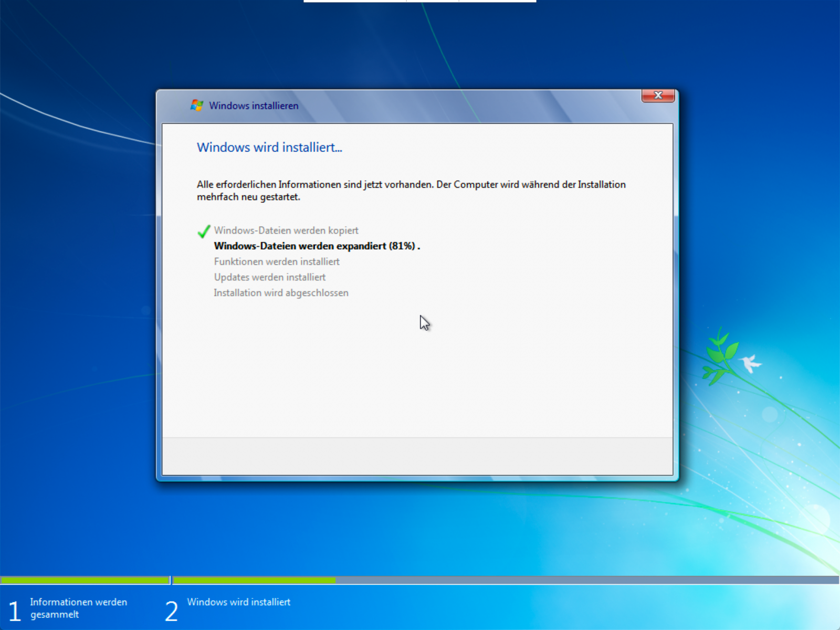The height and width of the screenshot is (630, 840).
Task: Click the Windows flag icon in title bar
Action: click(x=197, y=106)
